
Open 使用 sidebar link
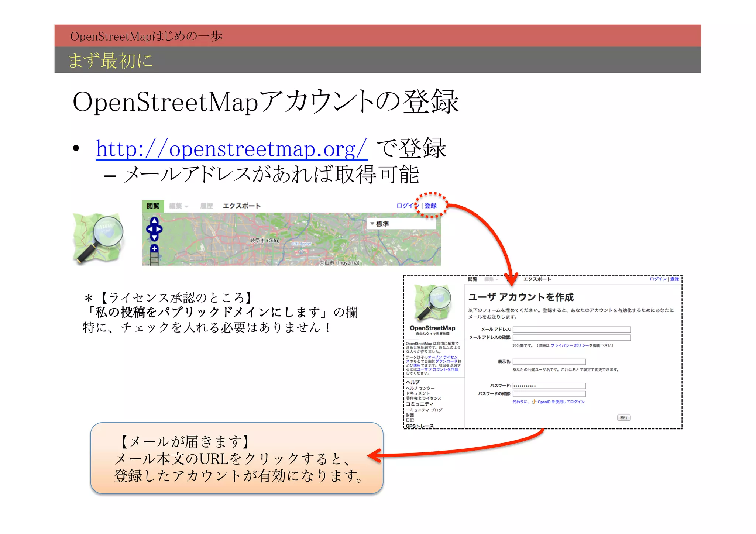417,365
